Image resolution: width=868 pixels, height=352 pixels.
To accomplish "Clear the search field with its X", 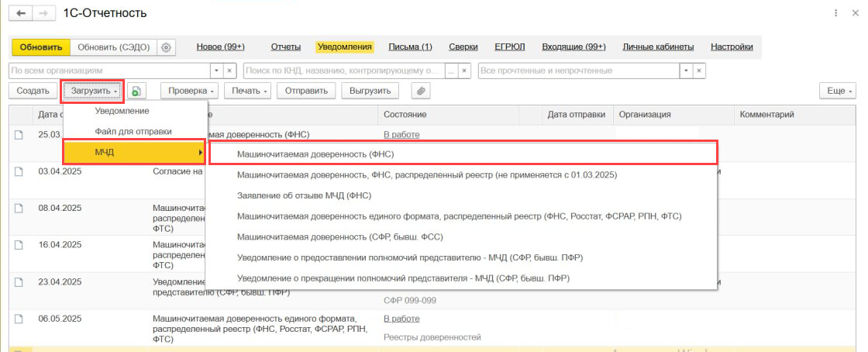I will (x=465, y=71).
